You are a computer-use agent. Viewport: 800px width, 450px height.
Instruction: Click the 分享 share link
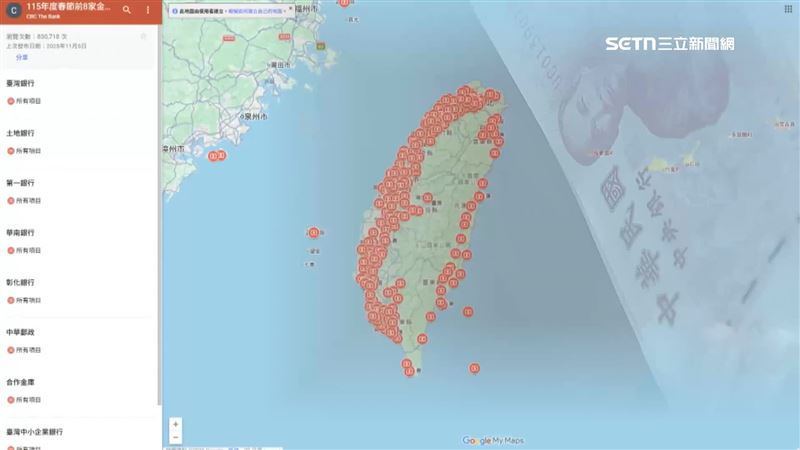click(x=22, y=58)
